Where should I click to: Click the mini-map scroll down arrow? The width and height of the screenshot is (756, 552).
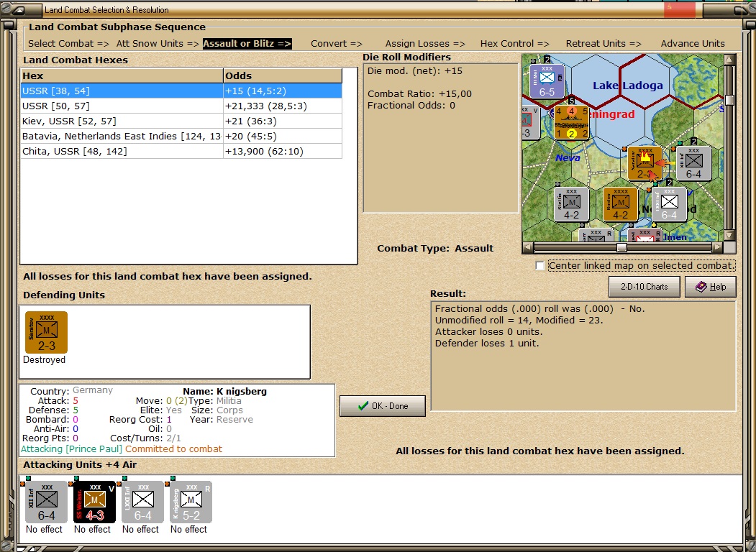tap(729, 236)
